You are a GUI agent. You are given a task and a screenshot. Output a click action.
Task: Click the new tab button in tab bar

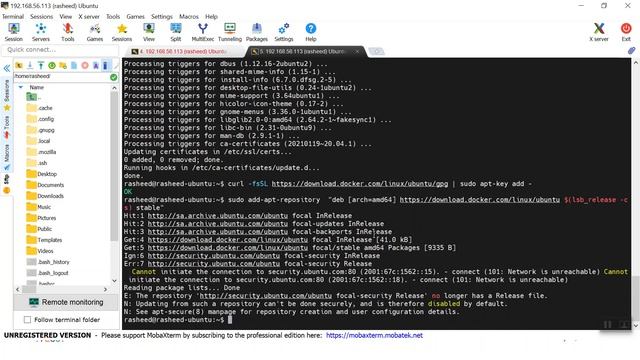(376, 51)
